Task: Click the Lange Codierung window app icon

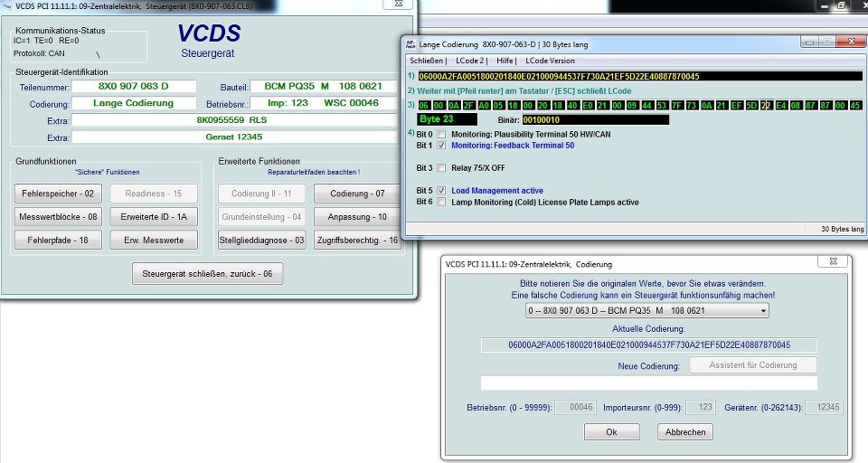Action: pyautogui.click(x=410, y=44)
